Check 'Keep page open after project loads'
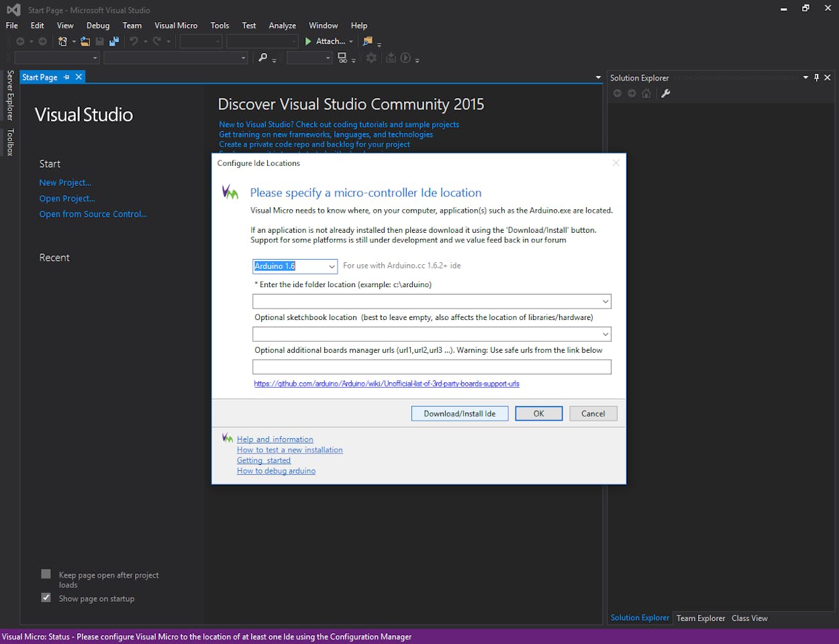Image resolution: width=839 pixels, height=644 pixels. [46, 574]
